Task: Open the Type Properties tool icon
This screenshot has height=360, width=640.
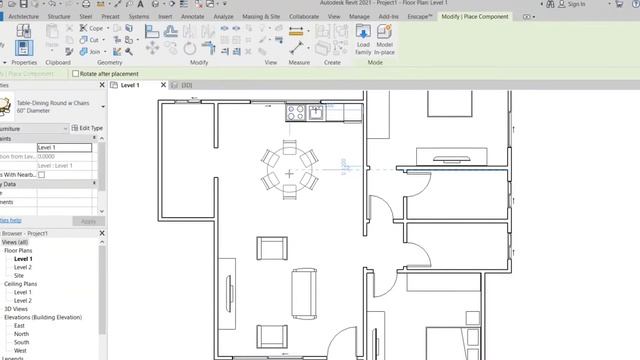Action: click(x=24, y=31)
